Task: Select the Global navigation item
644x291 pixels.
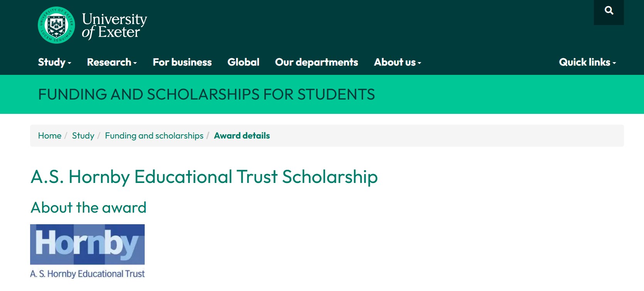Action: click(x=243, y=62)
